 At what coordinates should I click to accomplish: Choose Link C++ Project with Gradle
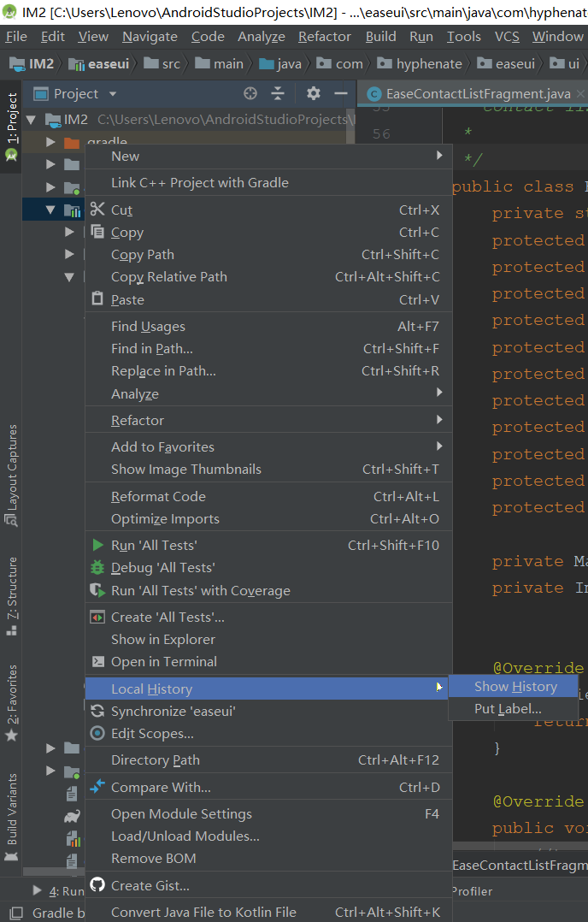269,182
